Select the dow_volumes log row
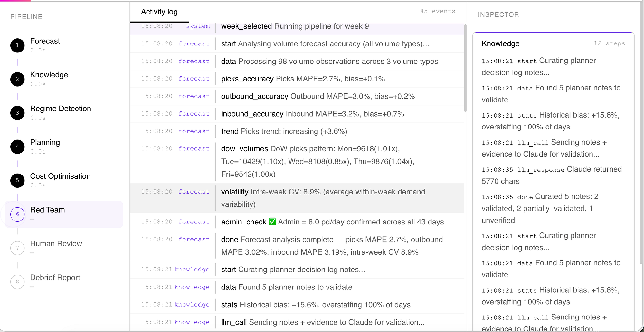Screen dimensions: 644x332 297,162
